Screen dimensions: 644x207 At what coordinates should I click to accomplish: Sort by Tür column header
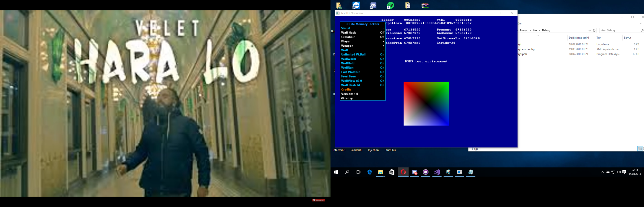point(599,38)
